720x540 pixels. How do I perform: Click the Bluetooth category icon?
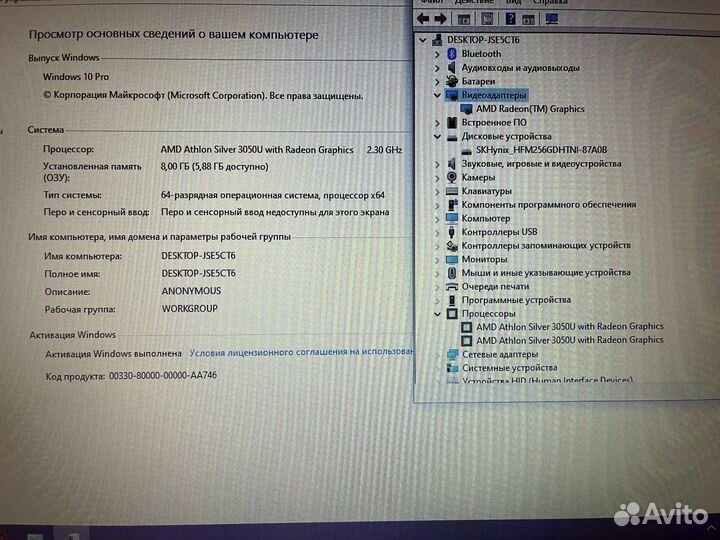click(451, 54)
